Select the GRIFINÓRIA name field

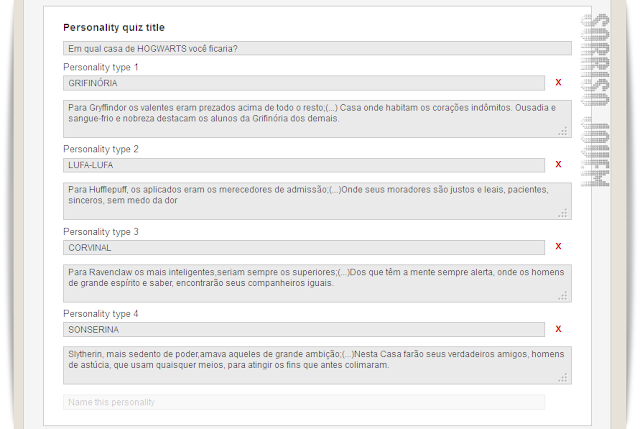click(304, 83)
